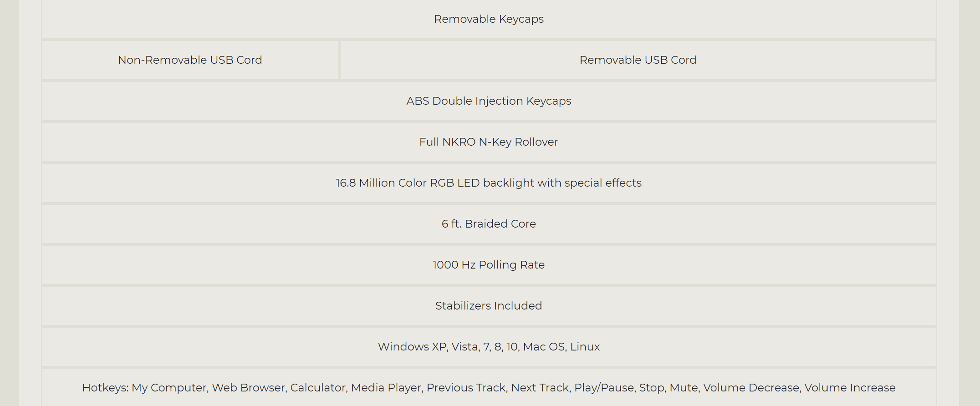Viewport: 980px width, 406px height.
Task: Select the 16.8 Million Color RGB LED row
Action: coord(489,183)
